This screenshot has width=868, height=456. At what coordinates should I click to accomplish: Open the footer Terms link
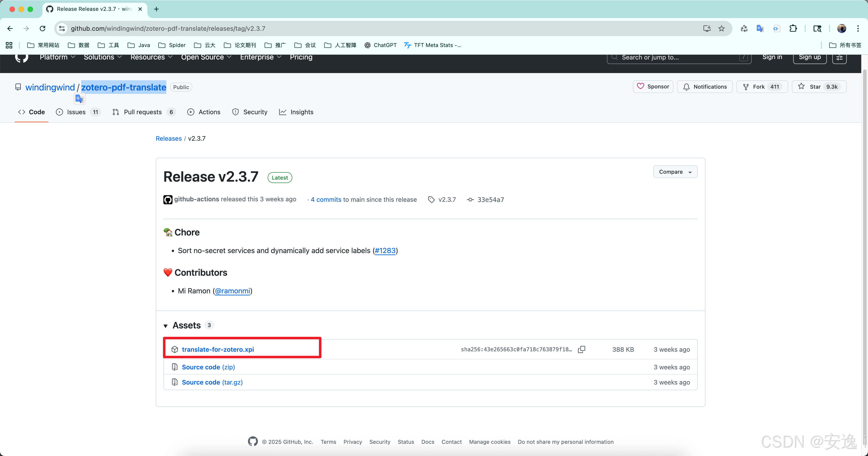(328, 442)
